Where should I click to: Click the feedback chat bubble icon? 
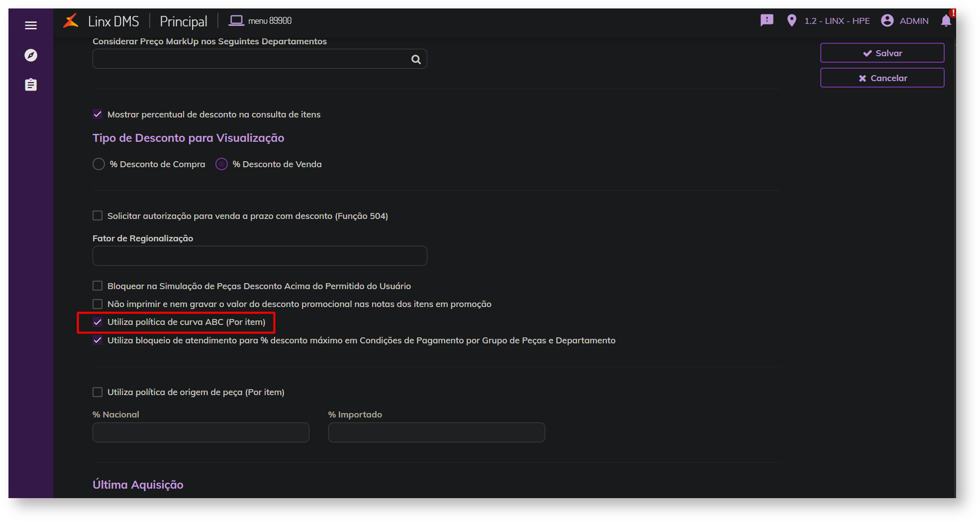pyautogui.click(x=767, y=20)
